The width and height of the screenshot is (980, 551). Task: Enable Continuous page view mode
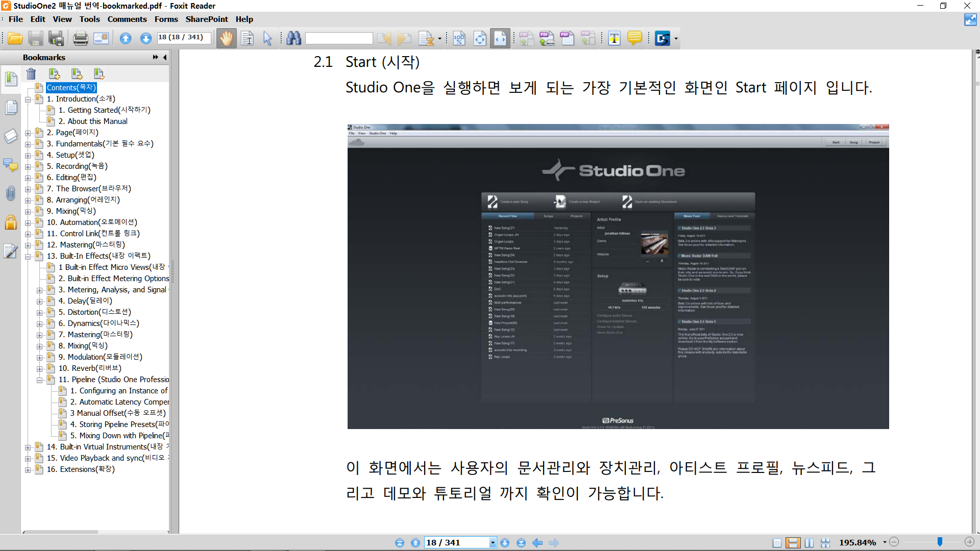(793, 543)
